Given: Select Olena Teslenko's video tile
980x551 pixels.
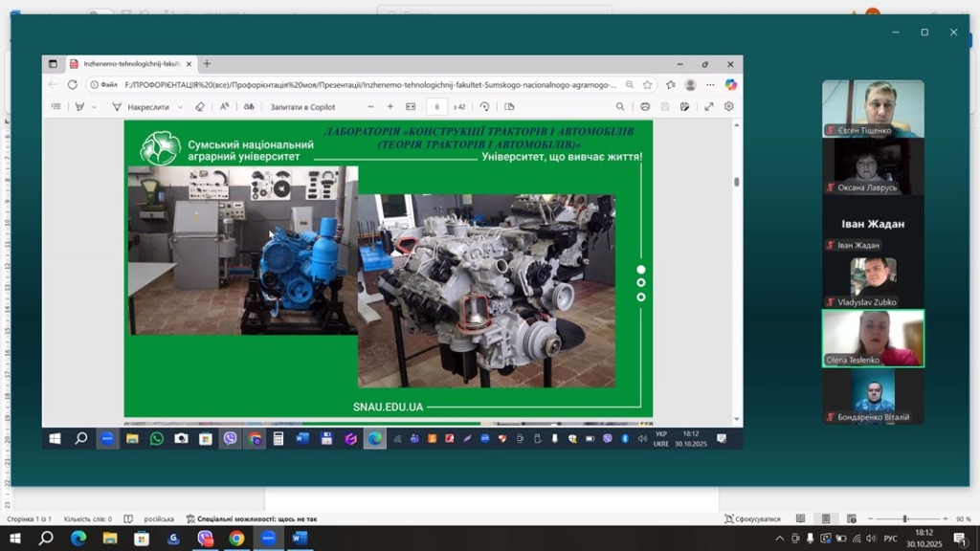Looking at the screenshot, I should [x=873, y=338].
